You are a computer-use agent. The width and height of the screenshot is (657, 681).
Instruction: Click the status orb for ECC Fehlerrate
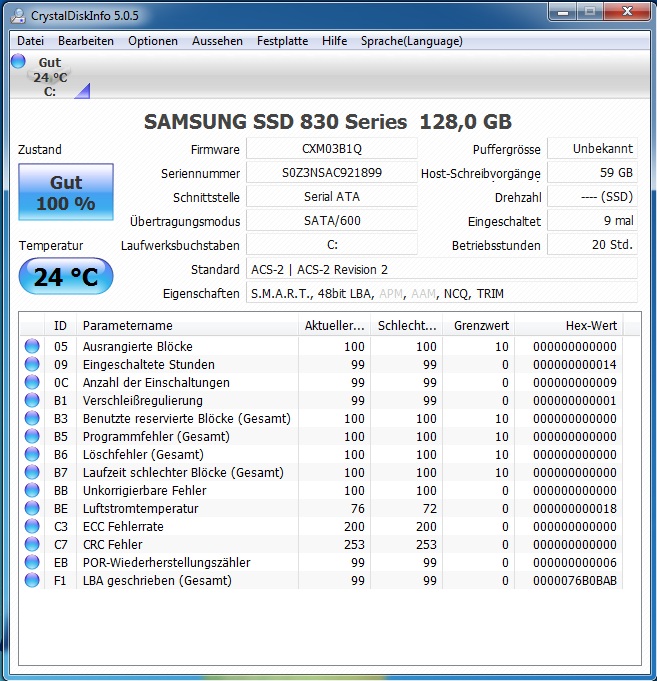[x=32, y=526]
